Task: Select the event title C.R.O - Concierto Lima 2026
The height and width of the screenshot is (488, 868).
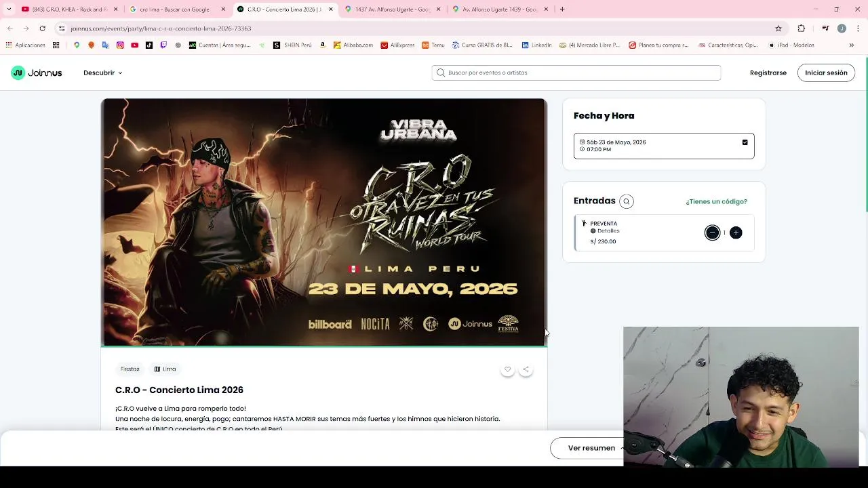Action: [x=179, y=390]
